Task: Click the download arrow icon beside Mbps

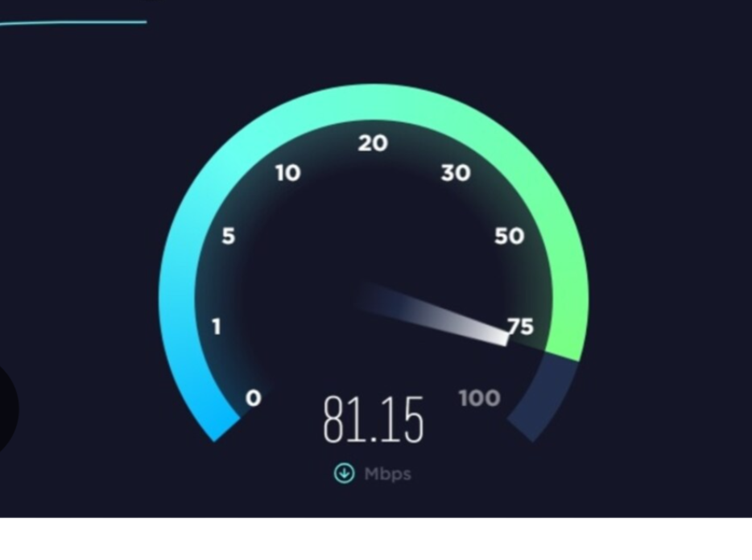Action: point(344,473)
